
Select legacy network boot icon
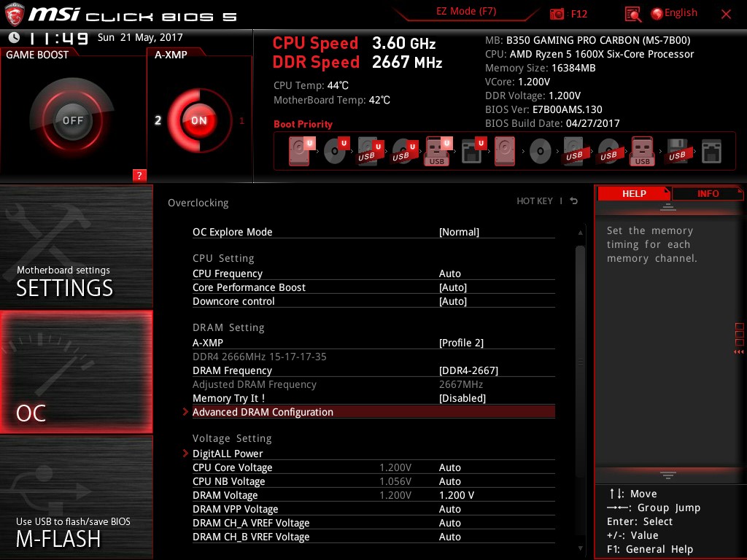tap(711, 151)
